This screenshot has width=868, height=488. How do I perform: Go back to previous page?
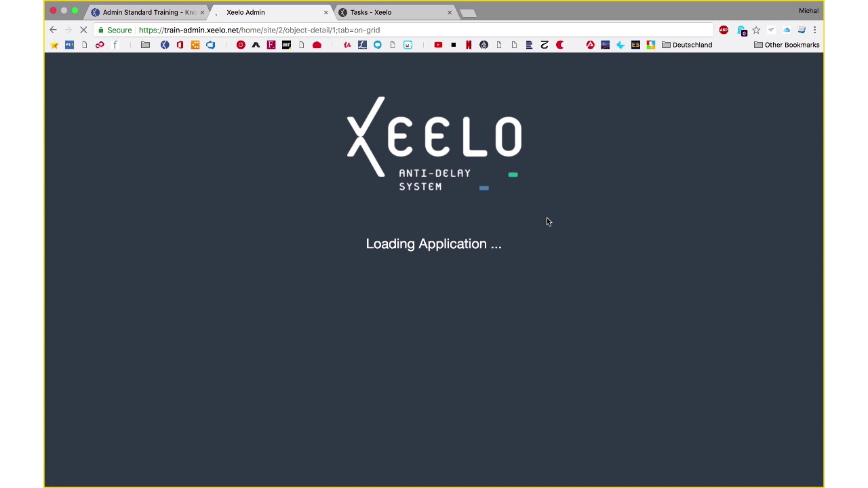pyautogui.click(x=53, y=30)
